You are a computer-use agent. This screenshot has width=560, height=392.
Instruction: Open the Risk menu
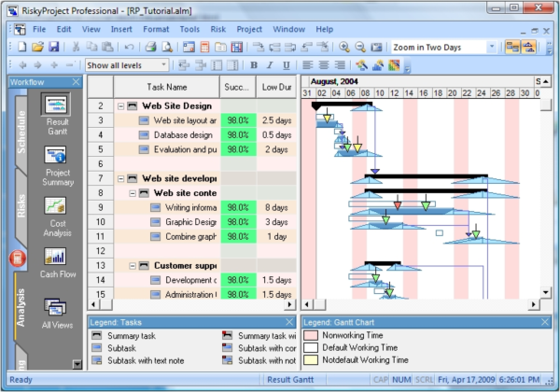pyautogui.click(x=218, y=29)
